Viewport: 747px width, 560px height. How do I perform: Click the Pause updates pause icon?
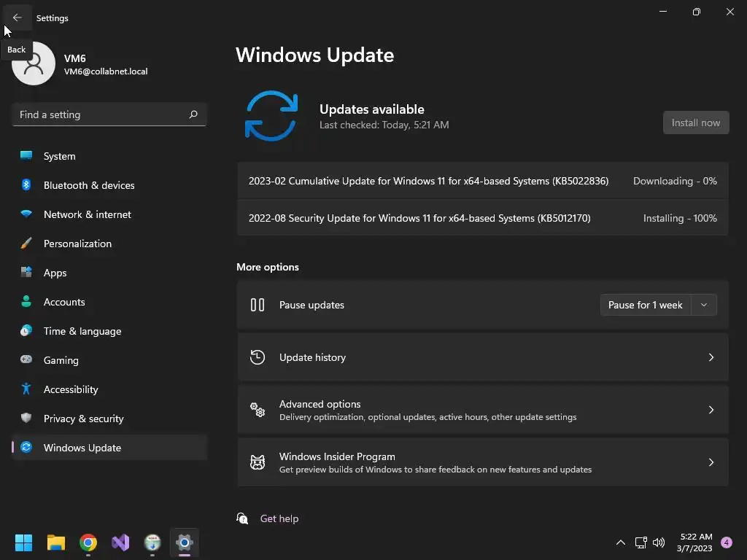coord(258,305)
